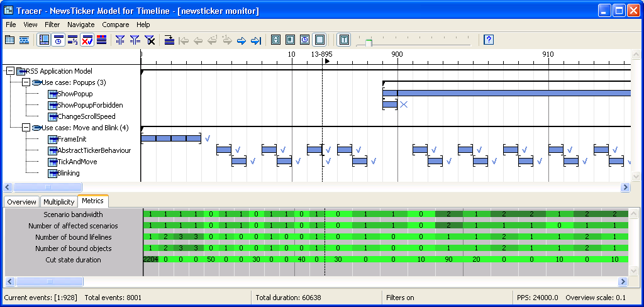Click the red X and checkmark toolbar icon
Image resolution: width=644 pixels, height=307 pixels.
pos(87,40)
